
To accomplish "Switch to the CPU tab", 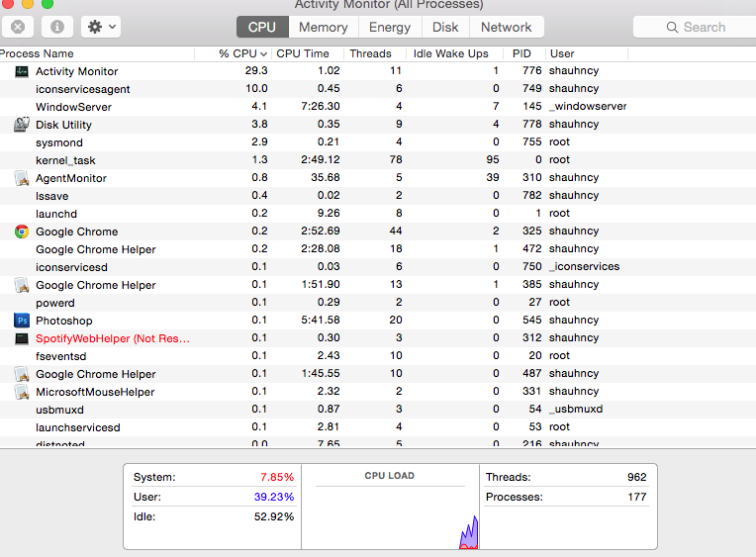I will pyautogui.click(x=262, y=27).
